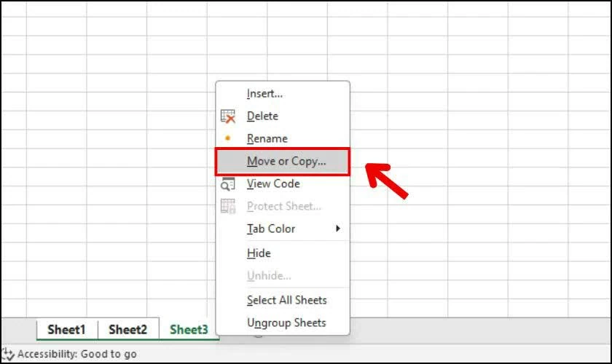This screenshot has width=612, height=364.
Task: Click the View Code magnifier icon
Action: 228,183
